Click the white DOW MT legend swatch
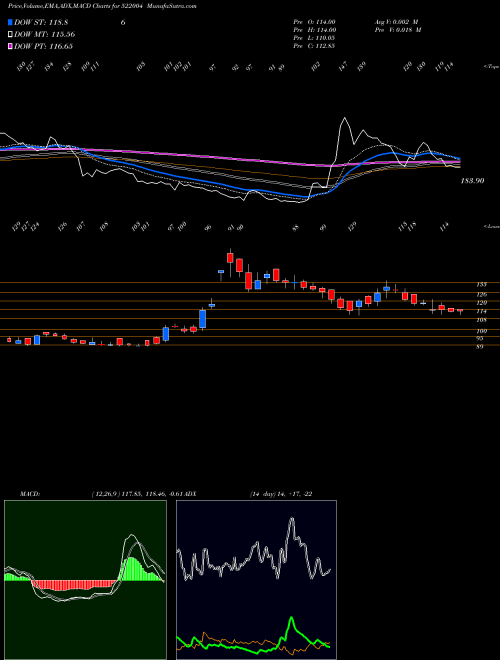The image size is (500, 660). click(10, 35)
